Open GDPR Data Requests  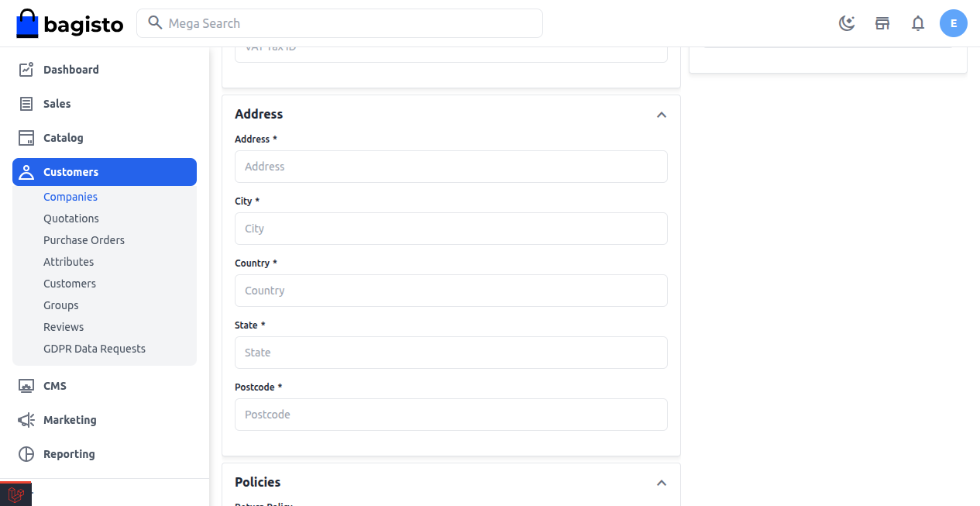(x=94, y=348)
